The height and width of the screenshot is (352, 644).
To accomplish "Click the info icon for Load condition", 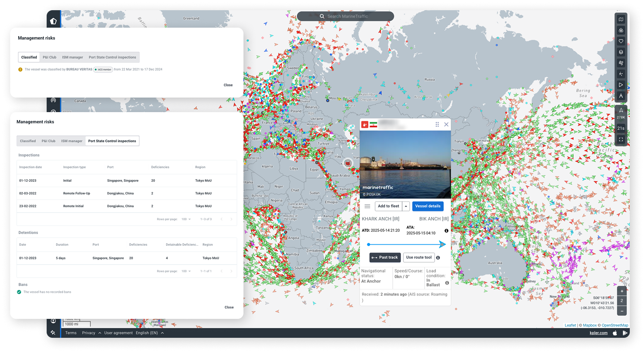I will click(x=447, y=283).
